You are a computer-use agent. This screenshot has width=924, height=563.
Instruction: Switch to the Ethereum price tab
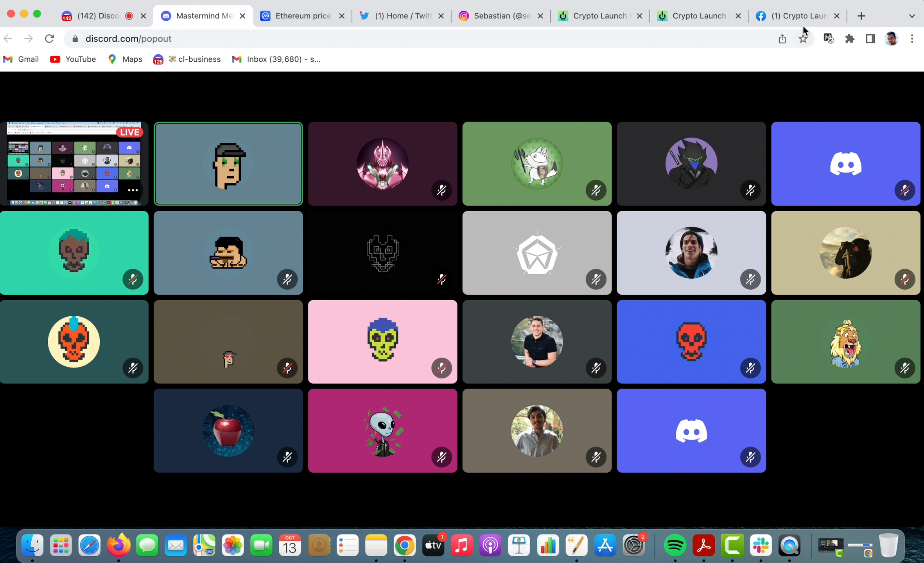pyautogui.click(x=302, y=16)
